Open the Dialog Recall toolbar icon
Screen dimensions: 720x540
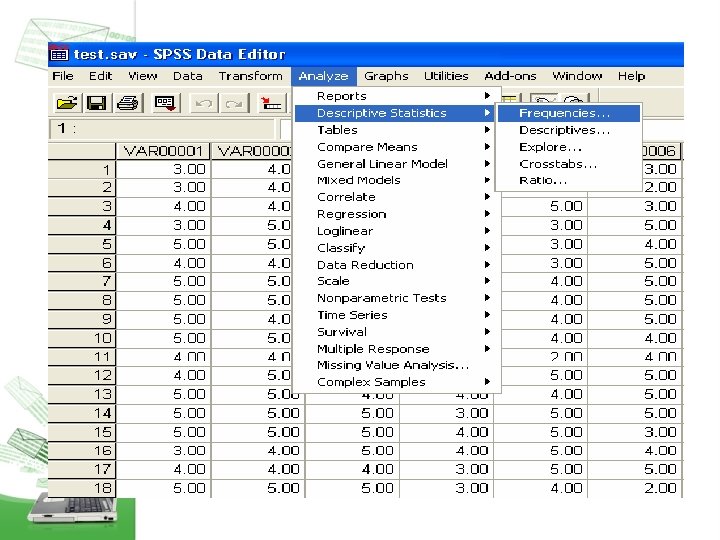pyautogui.click(x=165, y=103)
